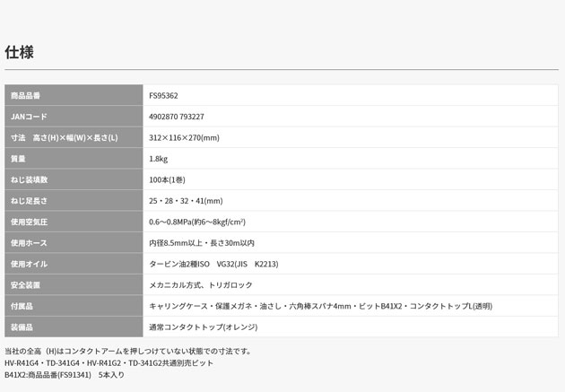Select 通常コンタクトトップ(オレンジ) value

(x=204, y=327)
